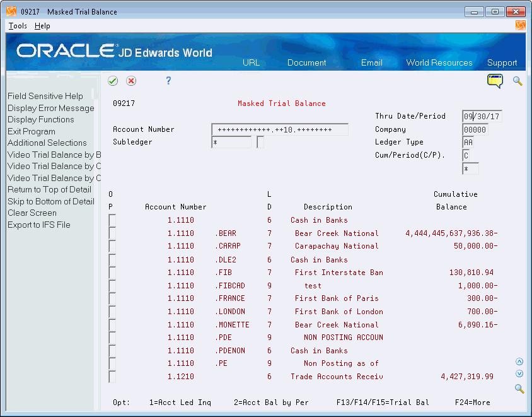Click the option field for 1.1110 .BEAR row
Viewport: 532px width, 417px height.
pos(112,233)
